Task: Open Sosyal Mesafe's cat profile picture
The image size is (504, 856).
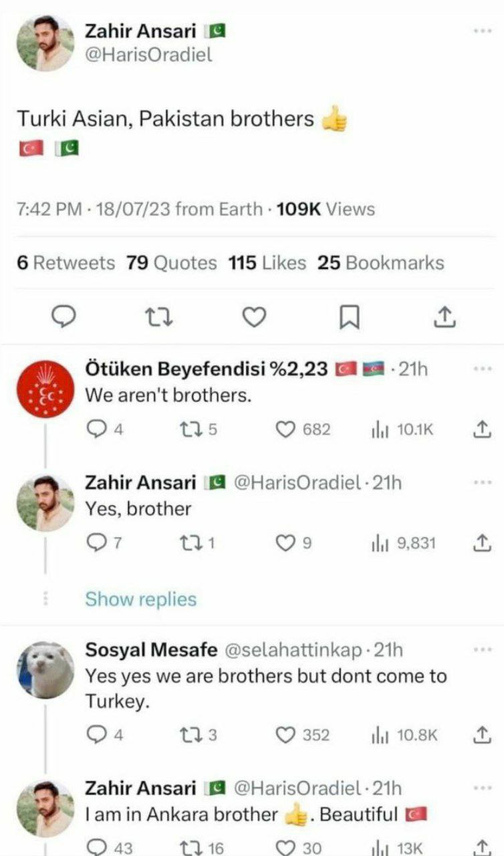Action: [x=45, y=670]
